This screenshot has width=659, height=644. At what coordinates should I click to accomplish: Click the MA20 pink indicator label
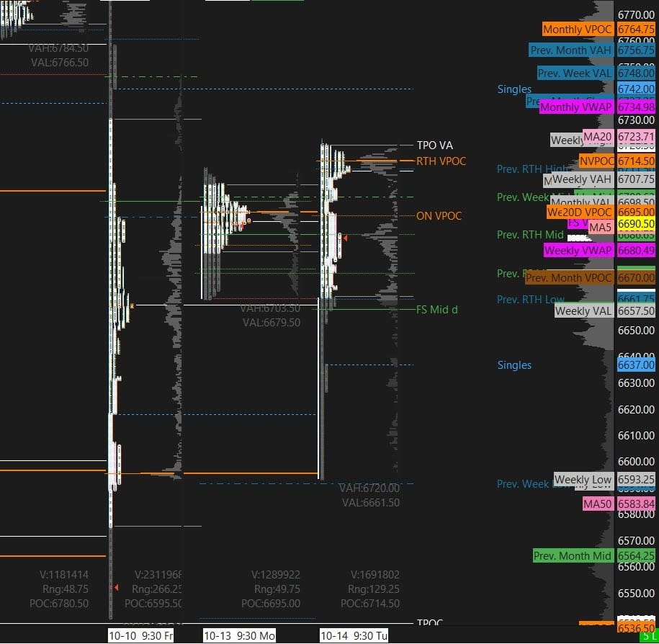click(598, 136)
